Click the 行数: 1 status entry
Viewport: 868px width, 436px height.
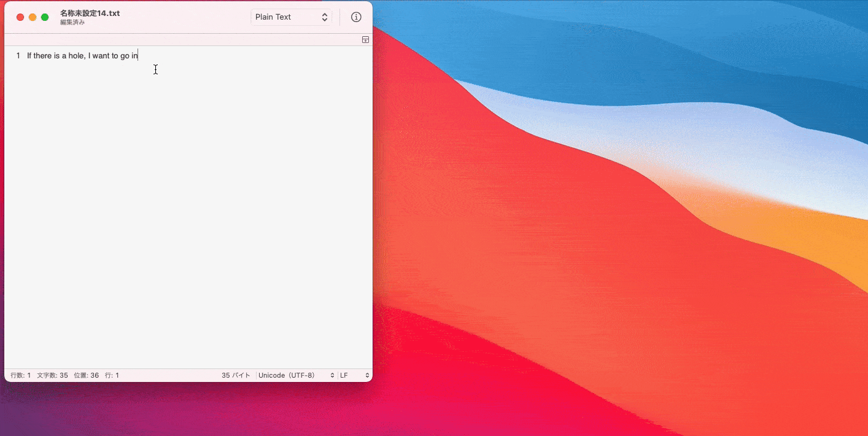(x=20, y=375)
